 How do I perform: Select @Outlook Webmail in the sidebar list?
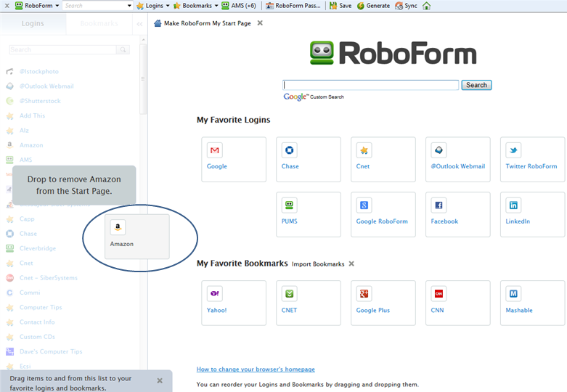[x=46, y=86]
